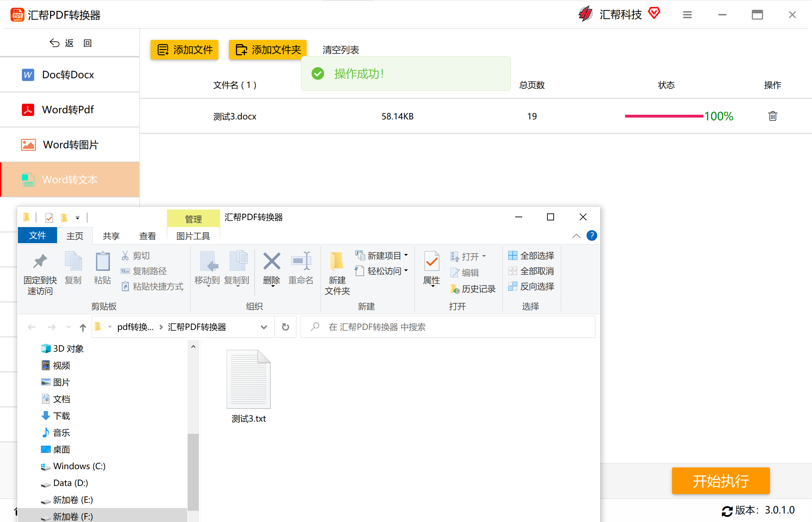
Task: Click the 管理 contextual tab
Action: [x=194, y=219]
